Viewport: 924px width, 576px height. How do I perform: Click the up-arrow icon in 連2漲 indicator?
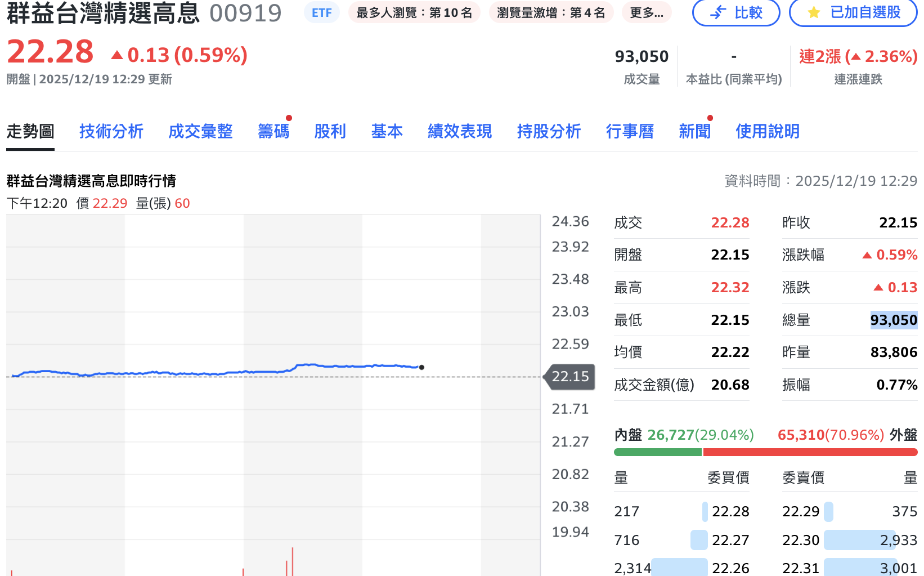855,57
